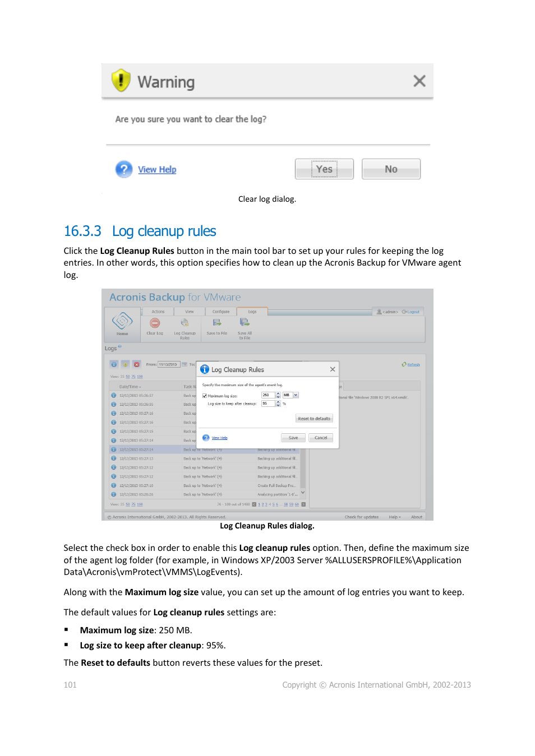
Task: Open page 2 in log pagination
Action: (x=262, y=504)
